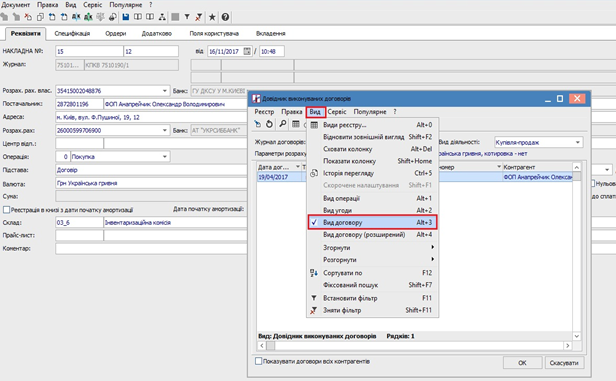Screen dimensions: 616x381
Task: Click the copy document icon in main toolbar
Action: click(40, 17)
